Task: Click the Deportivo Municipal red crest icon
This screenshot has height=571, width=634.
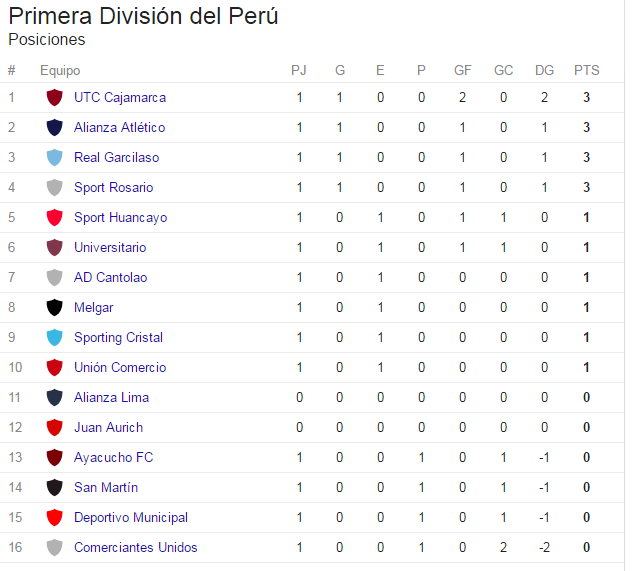Action: pyautogui.click(x=55, y=518)
